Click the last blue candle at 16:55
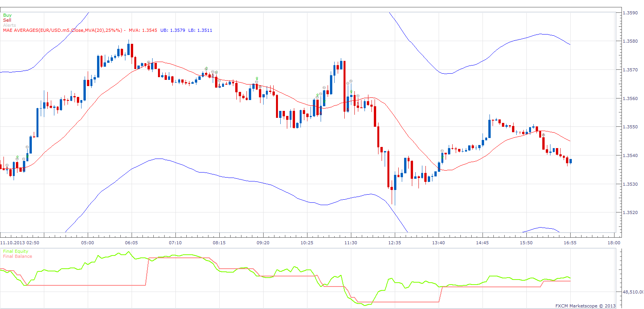This screenshot has width=644, height=309. (x=570, y=161)
